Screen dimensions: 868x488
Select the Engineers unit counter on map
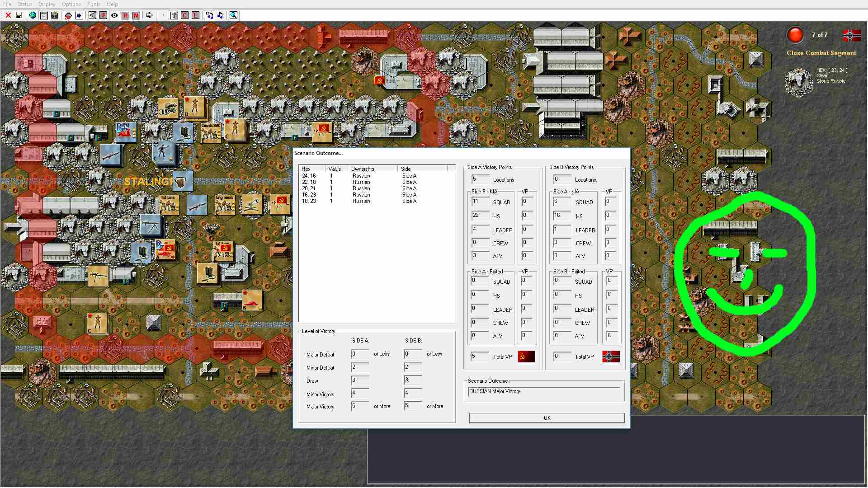(225, 204)
